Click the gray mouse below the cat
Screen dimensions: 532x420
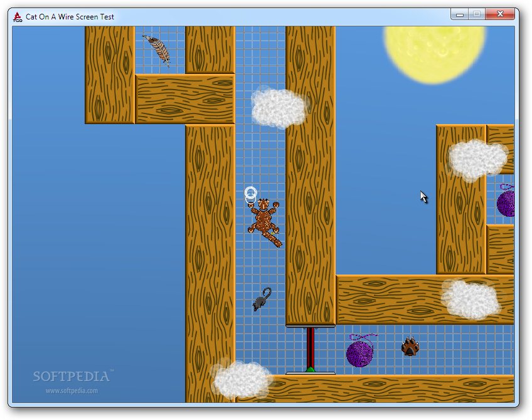[x=262, y=299]
